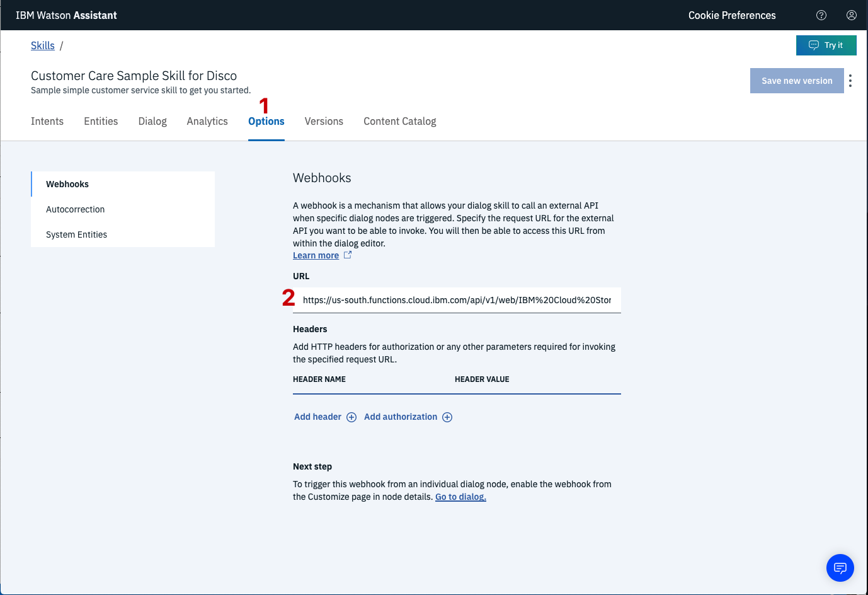868x595 pixels.
Task: Open the Content Catalog tab
Action: (400, 121)
